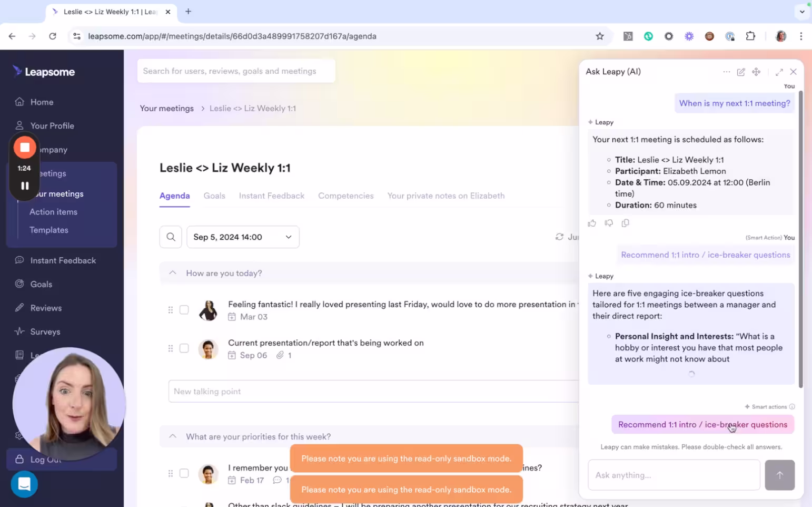This screenshot has width=812, height=507.
Task: Check the 'Current presentation/report' talking point
Action: tap(184, 348)
